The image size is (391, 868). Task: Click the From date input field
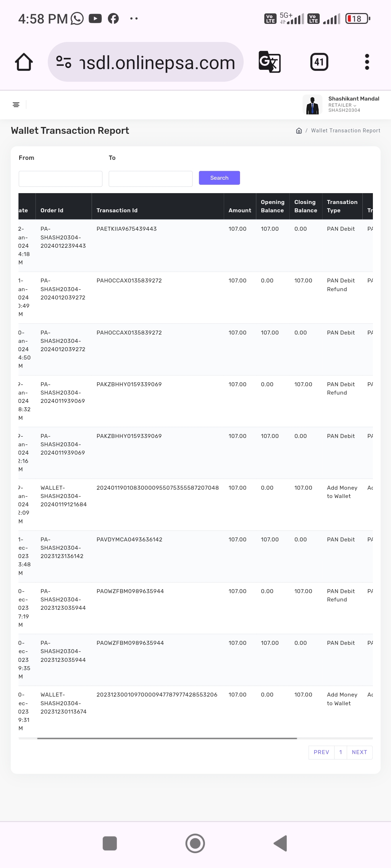[x=60, y=179]
